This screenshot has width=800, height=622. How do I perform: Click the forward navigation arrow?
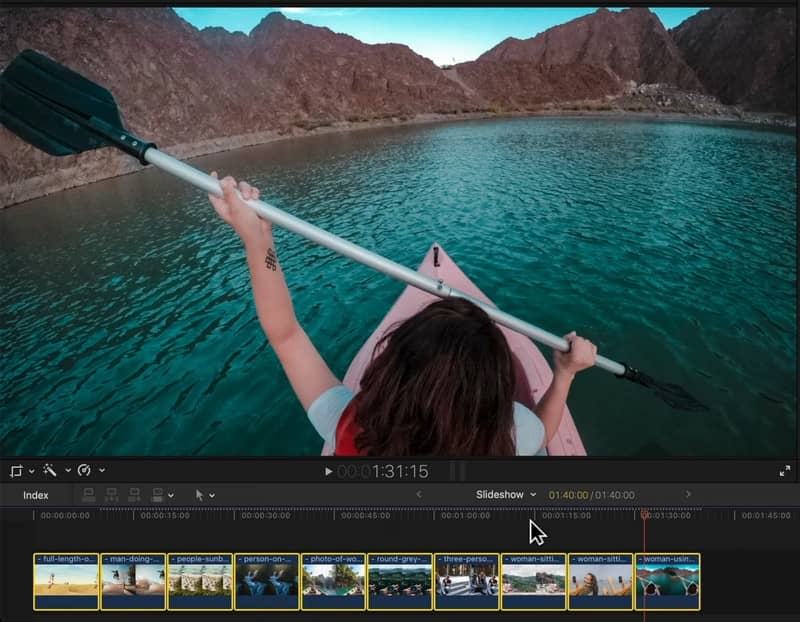689,496
